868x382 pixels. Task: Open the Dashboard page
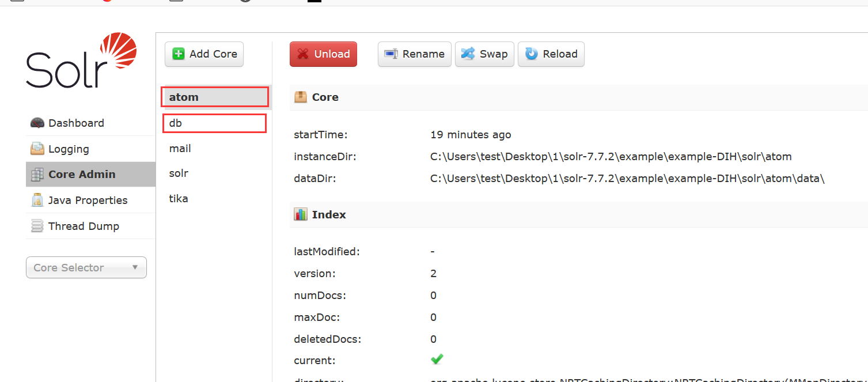90,123
